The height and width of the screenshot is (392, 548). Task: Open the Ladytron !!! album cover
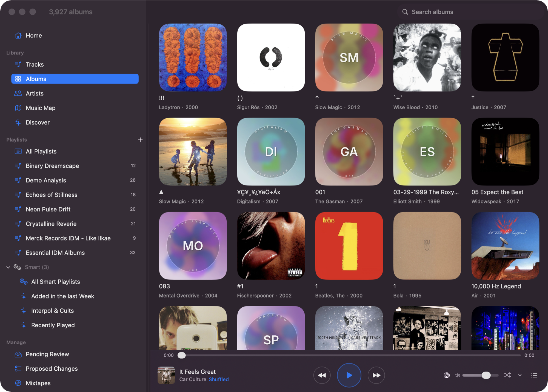click(193, 58)
